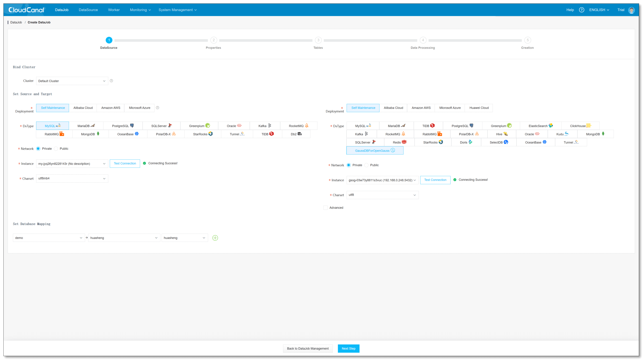Pick PostgreSQL in source DsType
644x361 pixels.
coord(123,126)
